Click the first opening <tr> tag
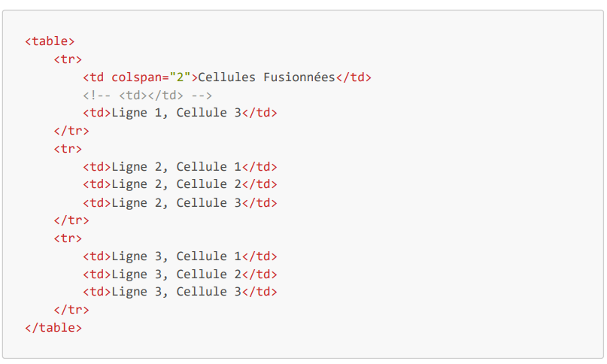 [x=68, y=59]
